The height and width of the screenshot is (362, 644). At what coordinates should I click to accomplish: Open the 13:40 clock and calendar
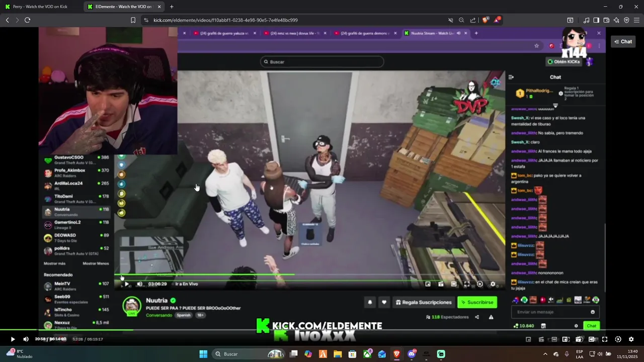click(x=627, y=354)
